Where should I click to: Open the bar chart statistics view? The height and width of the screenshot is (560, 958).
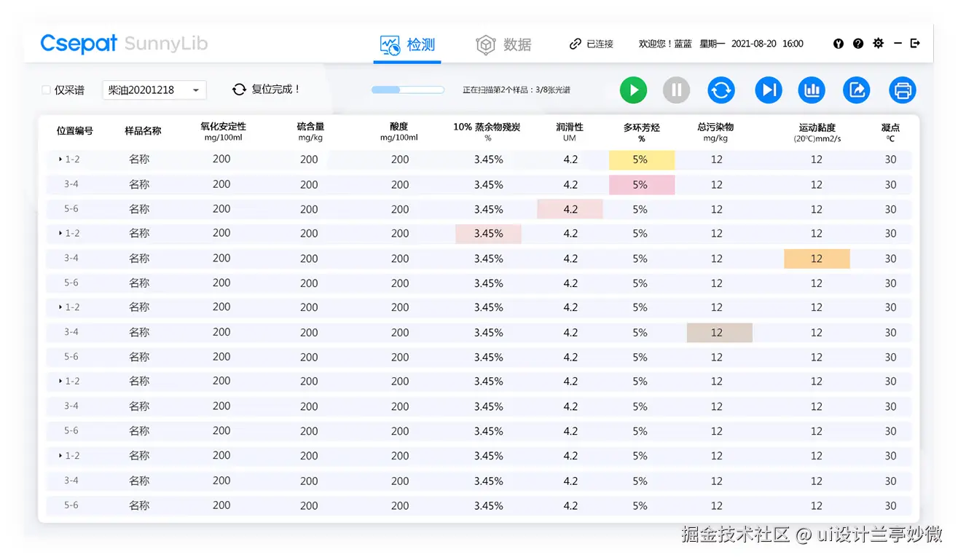[812, 90]
